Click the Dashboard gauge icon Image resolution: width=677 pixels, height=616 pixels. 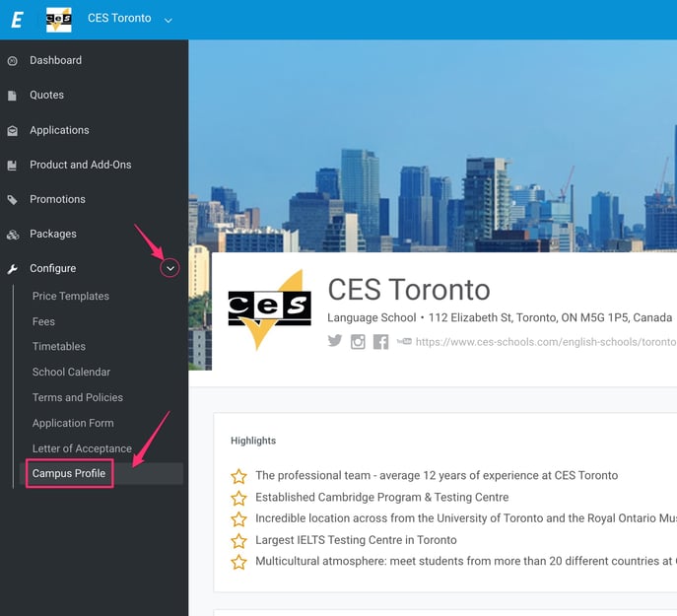[x=13, y=61]
